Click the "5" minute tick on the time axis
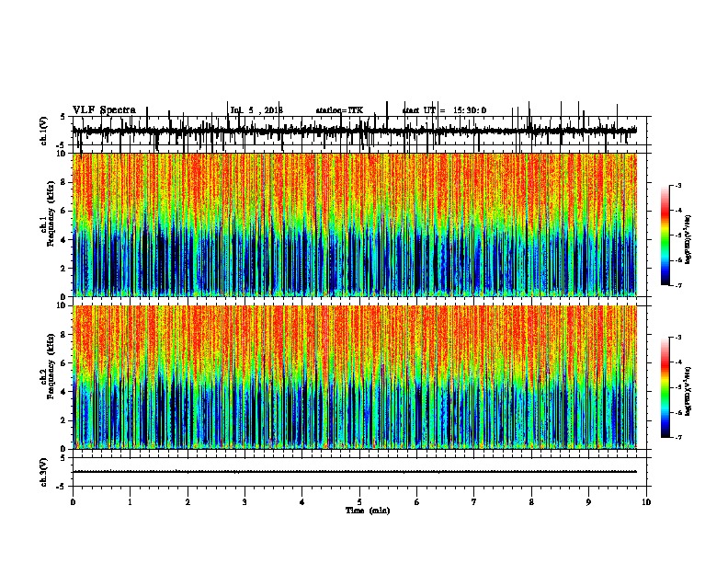Viewport: 728px width, 563px height. pos(359,502)
